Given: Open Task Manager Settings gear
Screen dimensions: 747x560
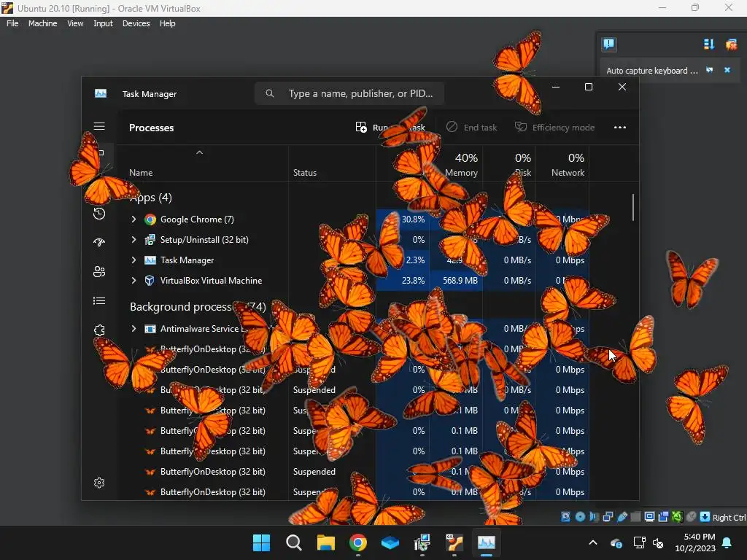Looking at the screenshot, I should [99, 483].
